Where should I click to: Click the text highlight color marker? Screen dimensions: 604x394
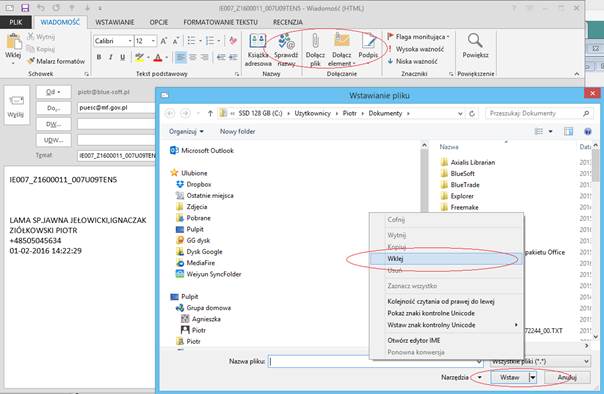point(139,58)
